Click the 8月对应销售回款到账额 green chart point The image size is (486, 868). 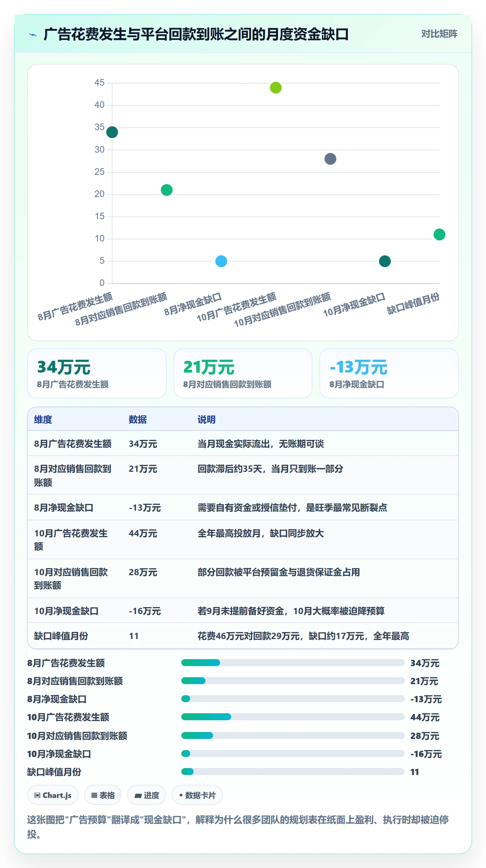(x=167, y=190)
